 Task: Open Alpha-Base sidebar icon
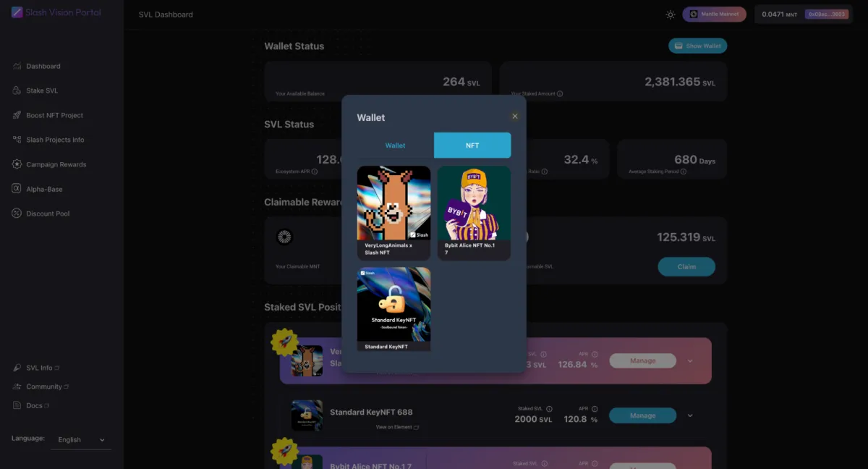pyautogui.click(x=17, y=189)
